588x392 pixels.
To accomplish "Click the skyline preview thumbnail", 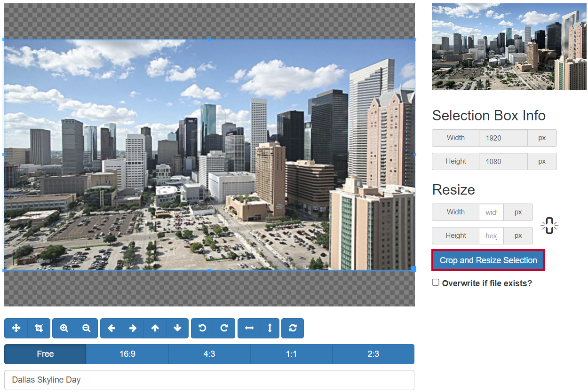I will (x=509, y=47).
